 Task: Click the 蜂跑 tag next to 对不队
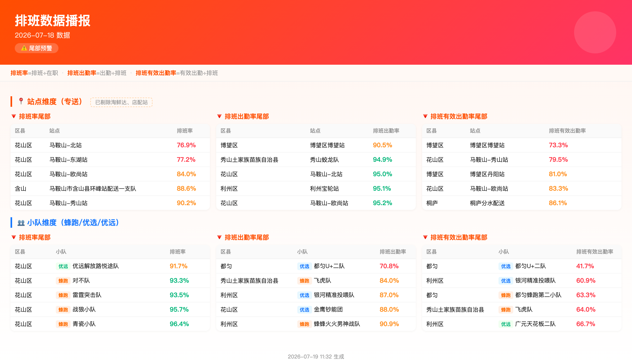pos(63,281)
